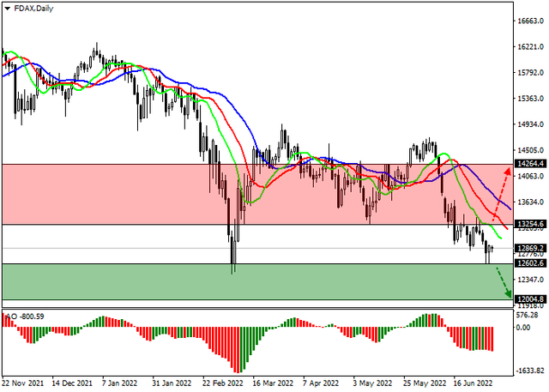Select the FDAX,Daily chart title
Screen dimensions: 549x392
click(x=33, y=8)
